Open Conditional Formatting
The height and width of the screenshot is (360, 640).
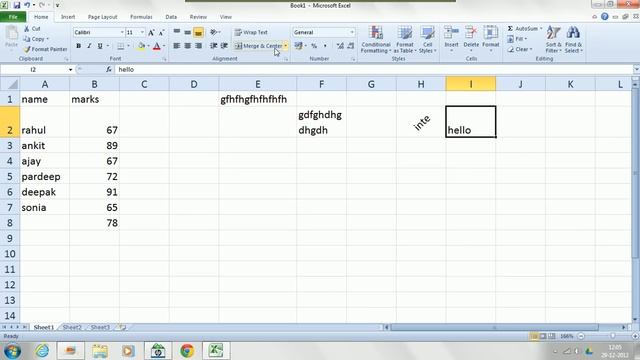pos(376,39)
